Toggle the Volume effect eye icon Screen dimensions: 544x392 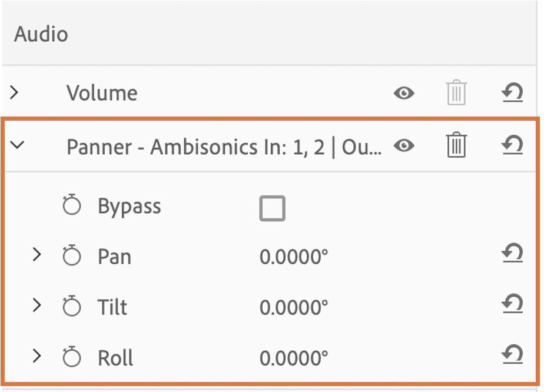click(x=404, y=93)
